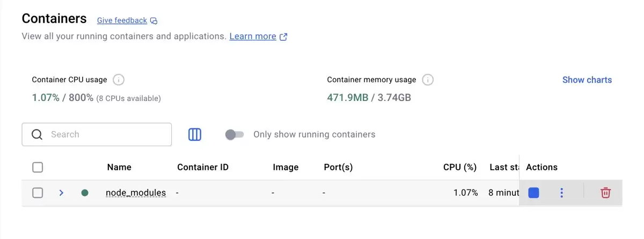This screenshot has width=644, height=239.
Task: Click the green running status dot
Action: pyautogui.click(x=85, y=193)
